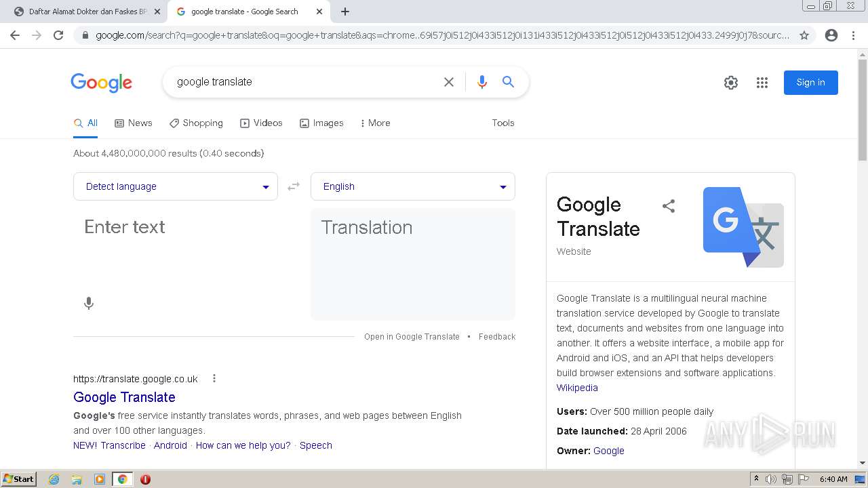Open a new browser tab
Viewport: 868px width, 488px height.
pos(345,12)
